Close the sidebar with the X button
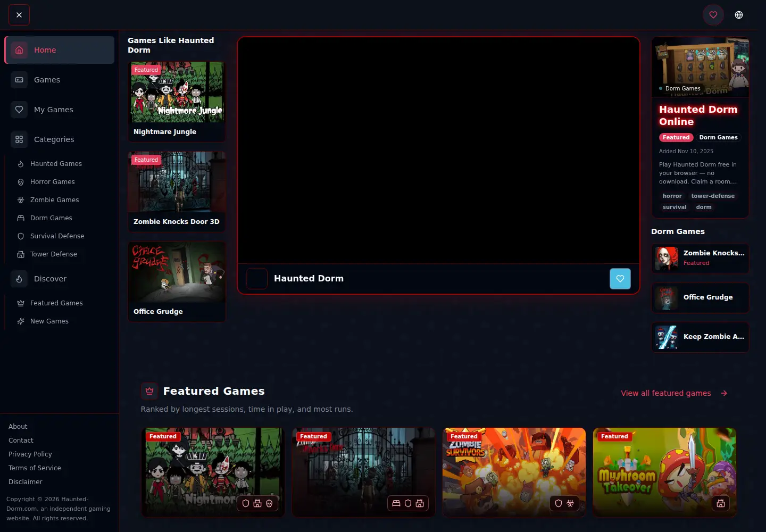The width and height of the screenshot is (766, 532). 19,15
